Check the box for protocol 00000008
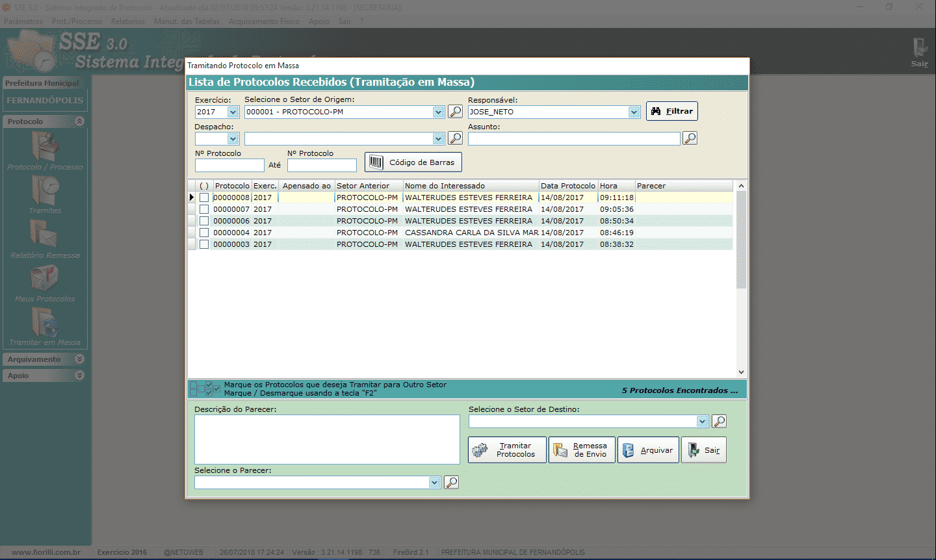The width and height of the screenshot is (936, 560). click(204, 197)
